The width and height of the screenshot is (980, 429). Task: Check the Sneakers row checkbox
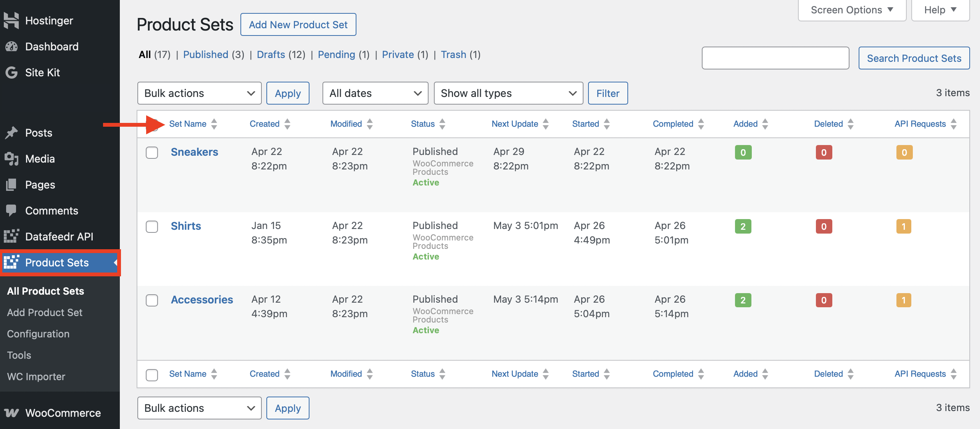(x=152, y=153)
